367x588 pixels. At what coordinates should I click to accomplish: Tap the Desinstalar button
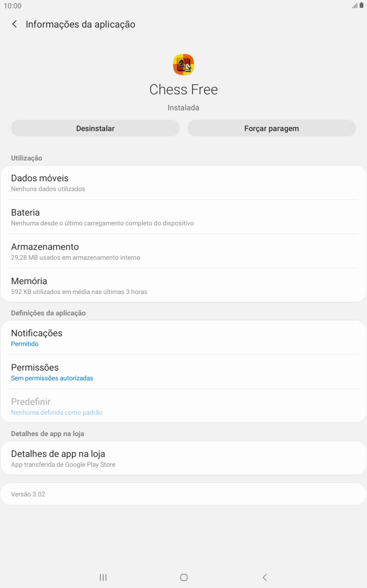click(95, 128)
